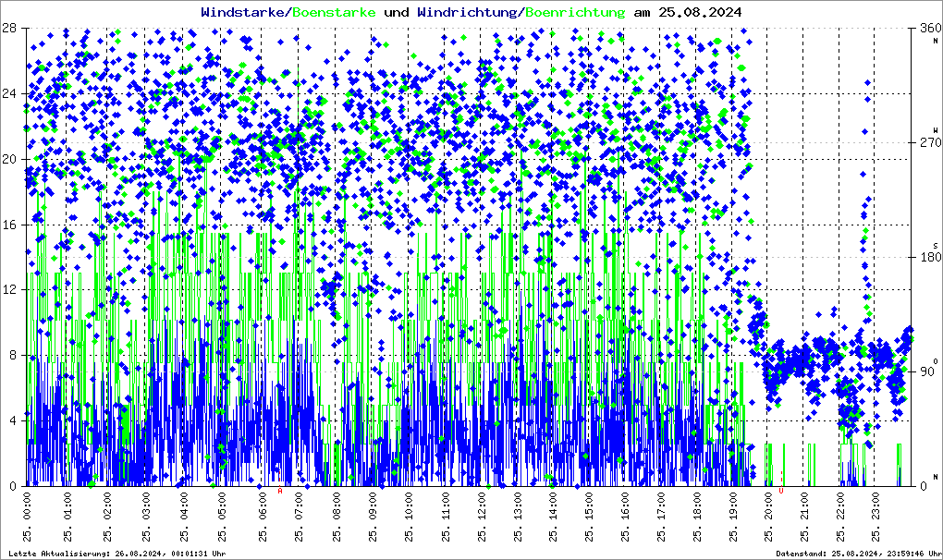The width and height of the screenshot is (943, 560).
Task: Click the '13:00' time label on x-axis
Action: tap(518, 506)
